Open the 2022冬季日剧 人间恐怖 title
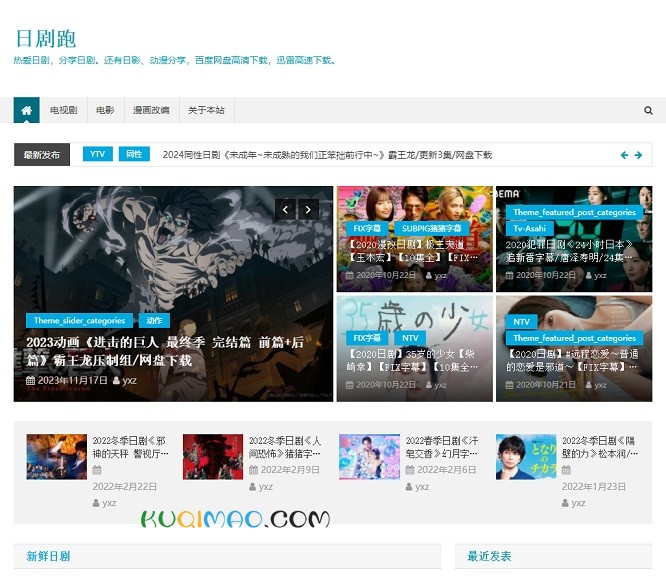 [x=285, y=447]
